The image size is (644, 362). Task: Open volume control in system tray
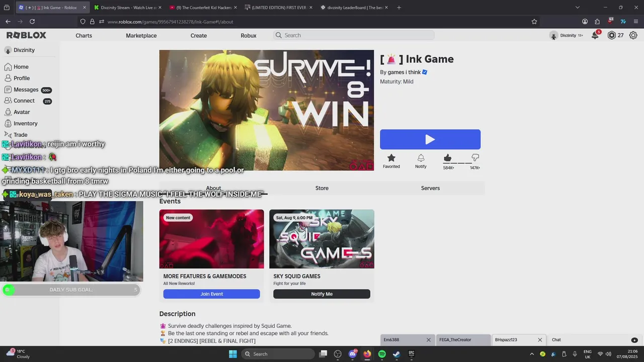pos(609,354)
